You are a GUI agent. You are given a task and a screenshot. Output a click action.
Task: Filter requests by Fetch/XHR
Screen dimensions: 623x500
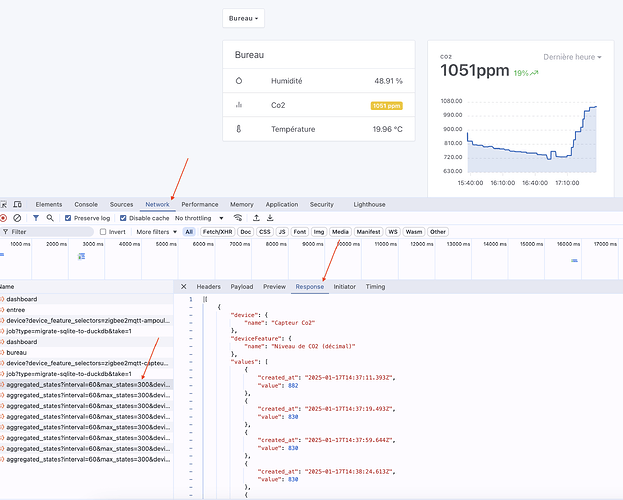[x=216, y=231]
